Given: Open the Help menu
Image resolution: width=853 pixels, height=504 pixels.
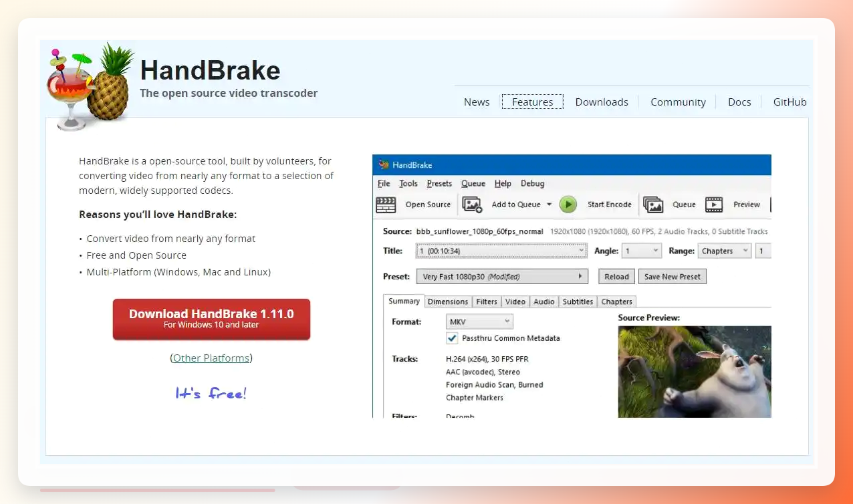Looking at the screenshot, I should (x=503, y=184).
